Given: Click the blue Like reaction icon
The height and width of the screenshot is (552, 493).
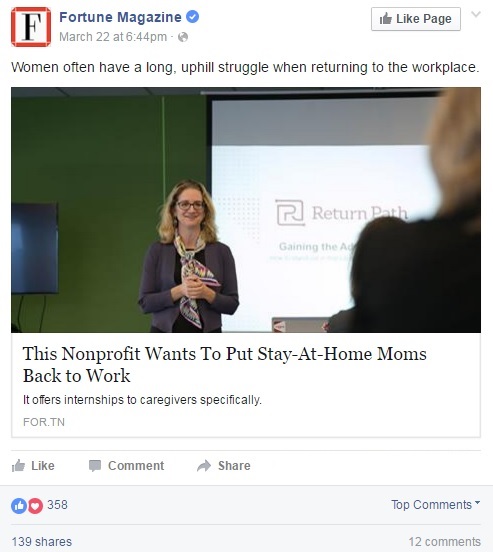Looking at the screenshot, I should [19, 506].
